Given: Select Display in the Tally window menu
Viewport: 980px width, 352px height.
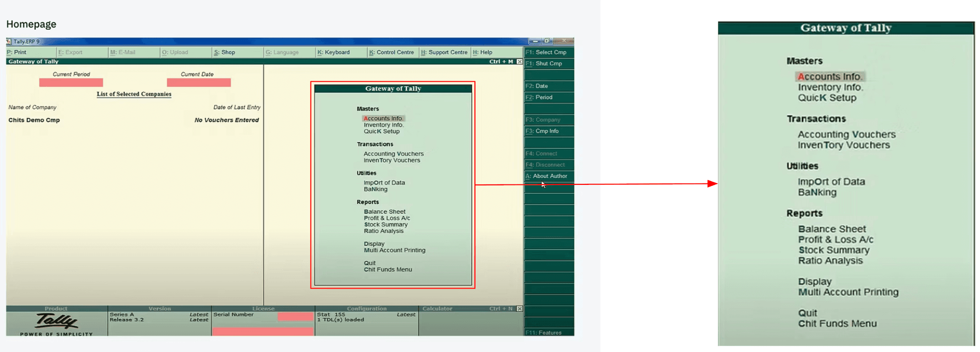Looking at the screenshot, I should point(374,244).
